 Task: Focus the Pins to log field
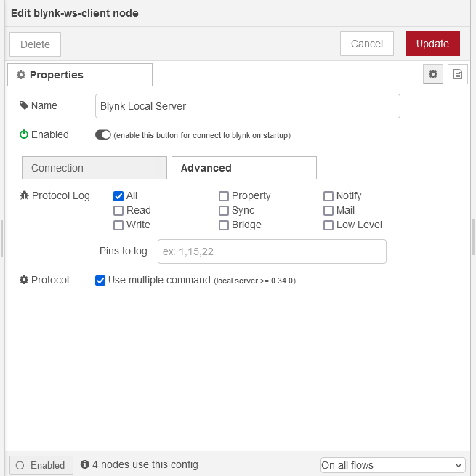[272, 251]
